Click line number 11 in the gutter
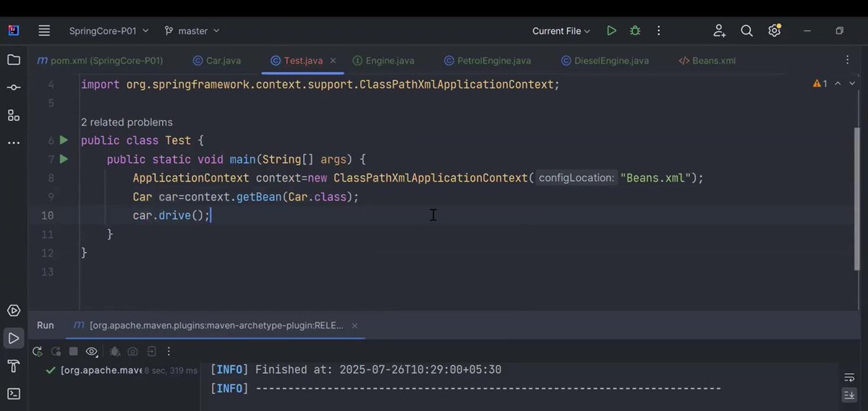This screenshot has width=868, height=411. (47, 234)
